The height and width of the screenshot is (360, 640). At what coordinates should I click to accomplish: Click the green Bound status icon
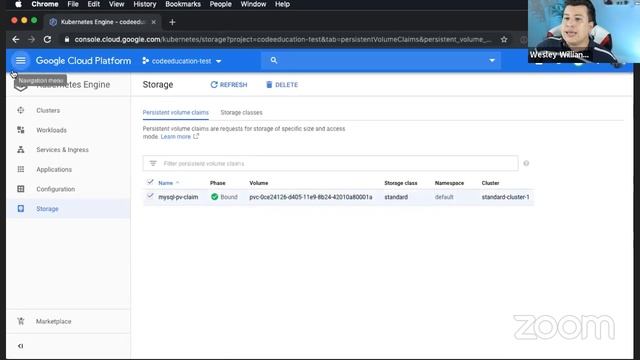pos(214,197)
